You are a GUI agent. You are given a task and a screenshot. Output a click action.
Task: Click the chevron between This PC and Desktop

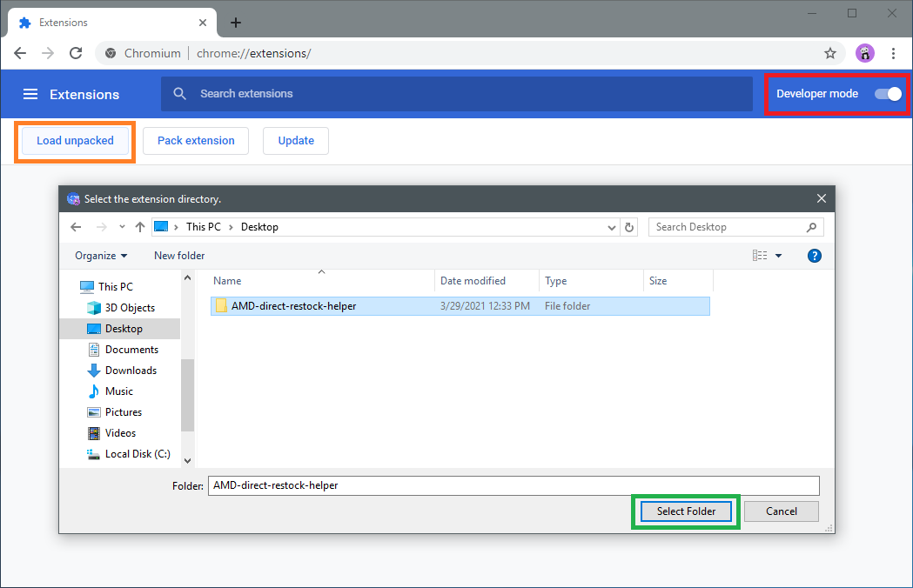pos(231,227)
